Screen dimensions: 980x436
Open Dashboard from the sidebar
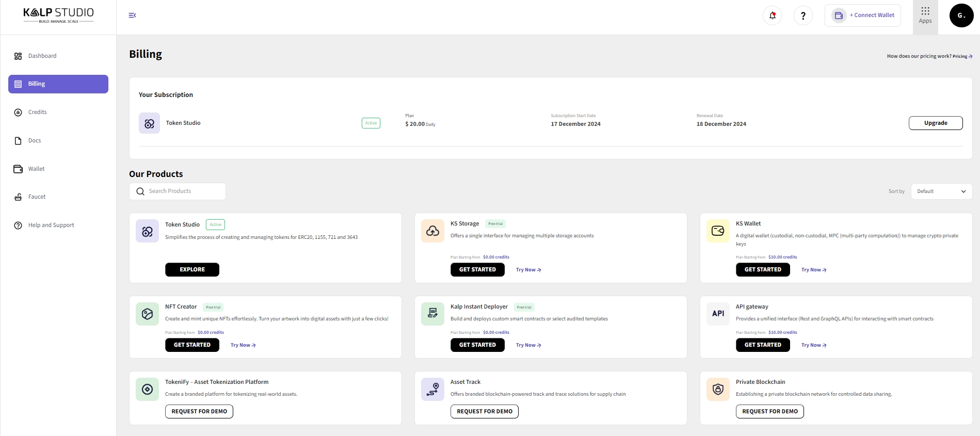42,56
